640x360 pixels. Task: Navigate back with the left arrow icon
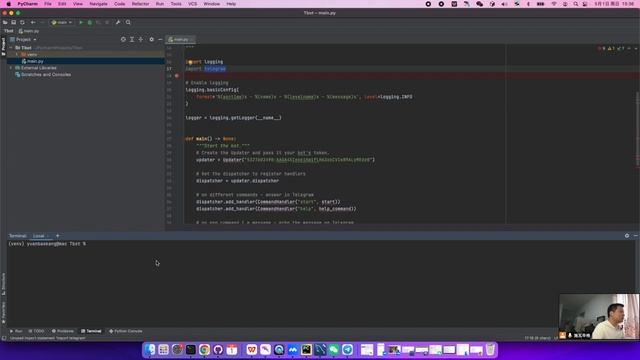tap(33, 22)
